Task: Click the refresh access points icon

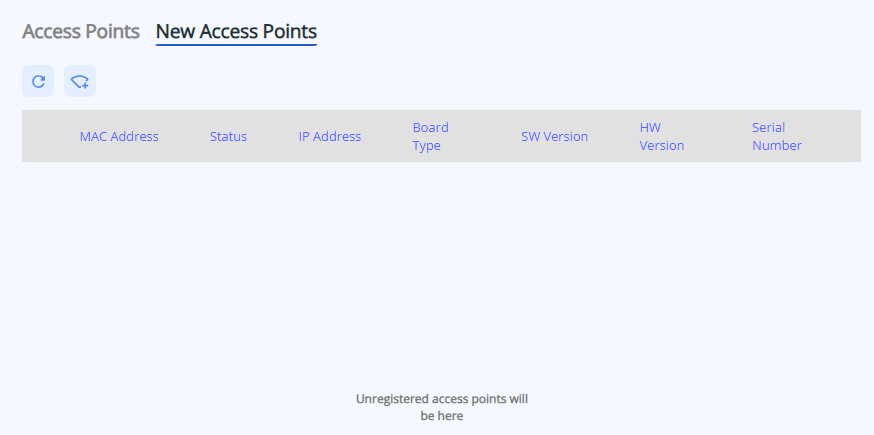Action: click(38, 82)
